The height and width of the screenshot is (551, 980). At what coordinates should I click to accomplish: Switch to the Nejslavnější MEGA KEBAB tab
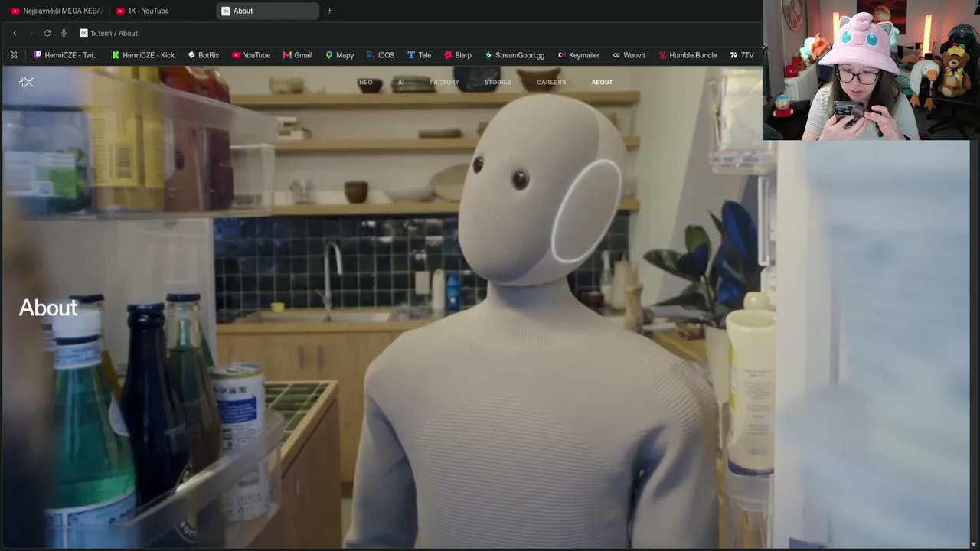click(57, 11)
